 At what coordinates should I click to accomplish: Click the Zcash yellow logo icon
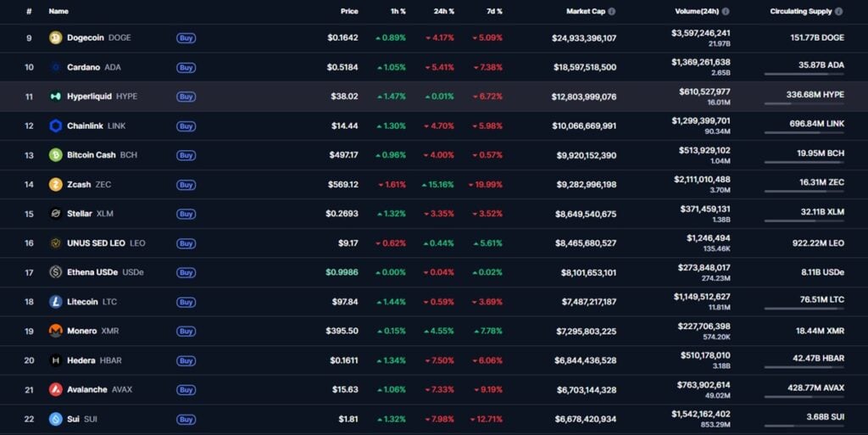(56, 185)
